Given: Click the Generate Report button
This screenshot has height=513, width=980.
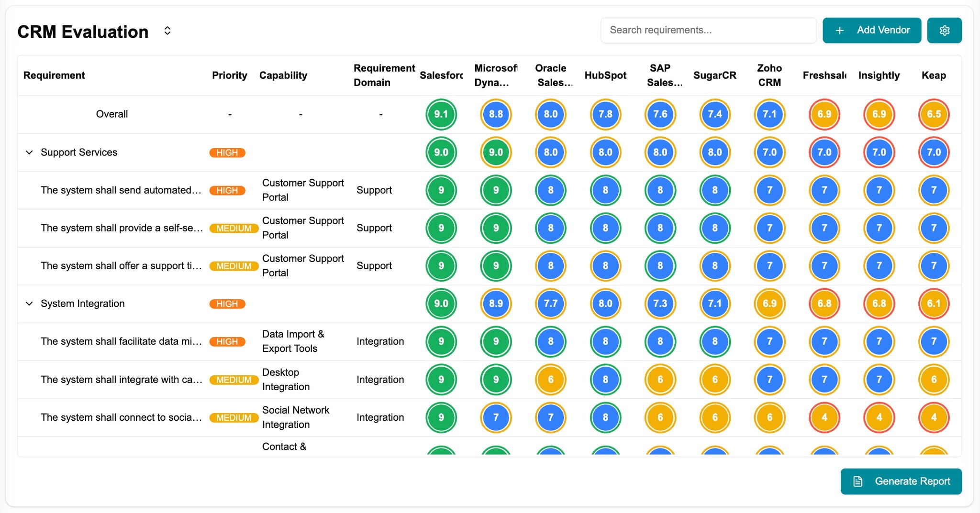Looking at the screenshot, I should coord(901,481).
